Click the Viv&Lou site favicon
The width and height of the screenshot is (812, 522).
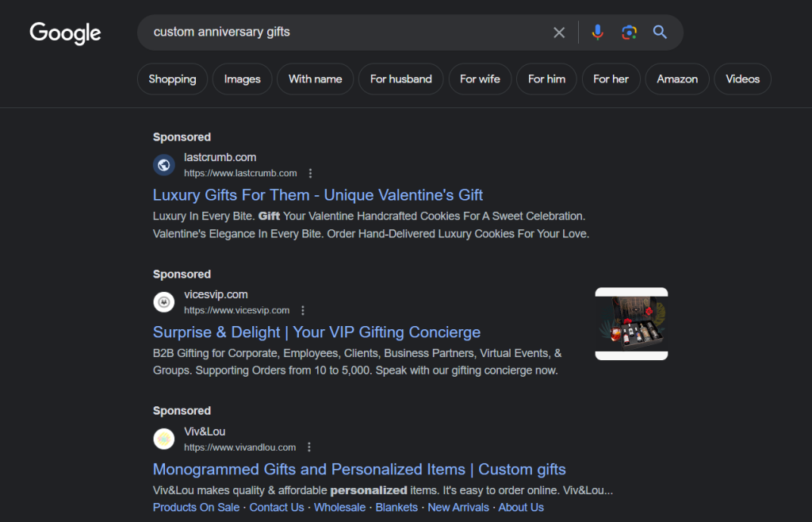(163, 438)
